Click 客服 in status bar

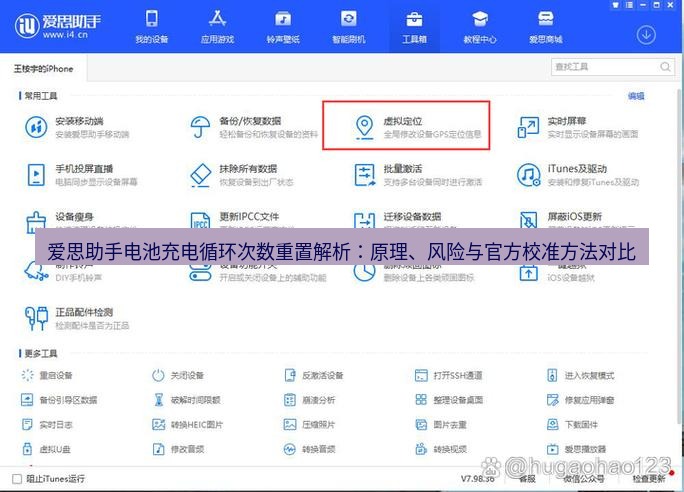pos(527,479)
